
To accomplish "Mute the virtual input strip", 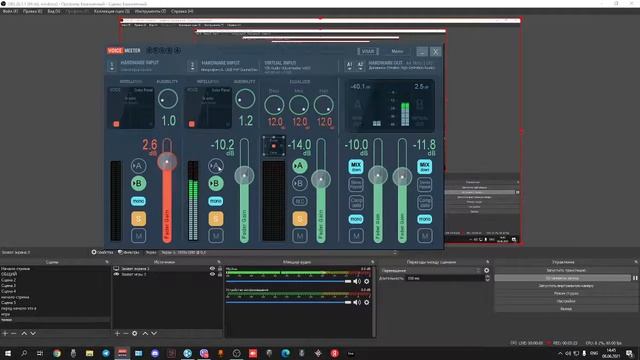I will pyautogui.click(x=300, y=236).
